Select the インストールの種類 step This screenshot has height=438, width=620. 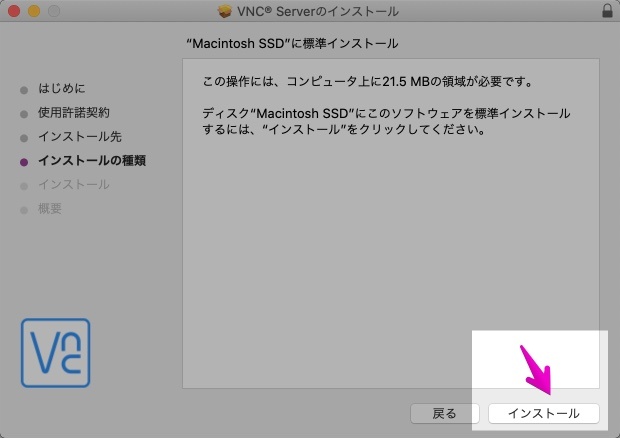click(x=92, y=160)
